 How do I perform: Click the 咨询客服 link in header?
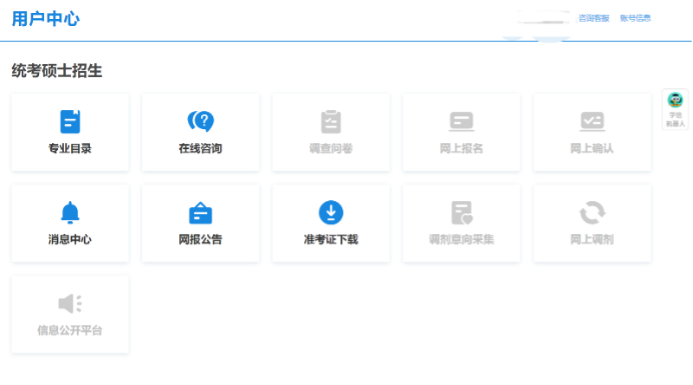point(594,18)
